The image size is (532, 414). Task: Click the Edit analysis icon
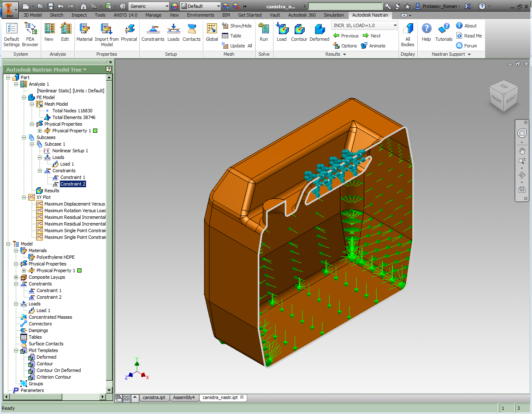(65, 32)
